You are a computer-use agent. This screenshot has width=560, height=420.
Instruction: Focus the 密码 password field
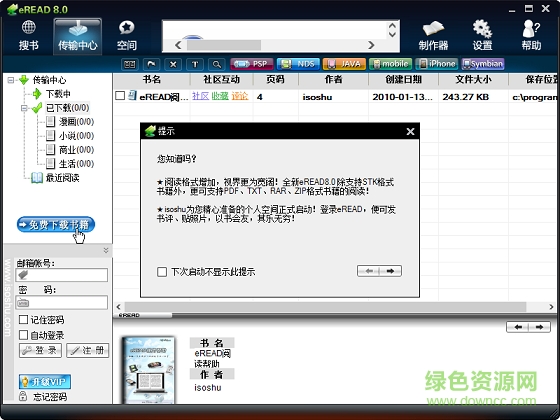61,302
